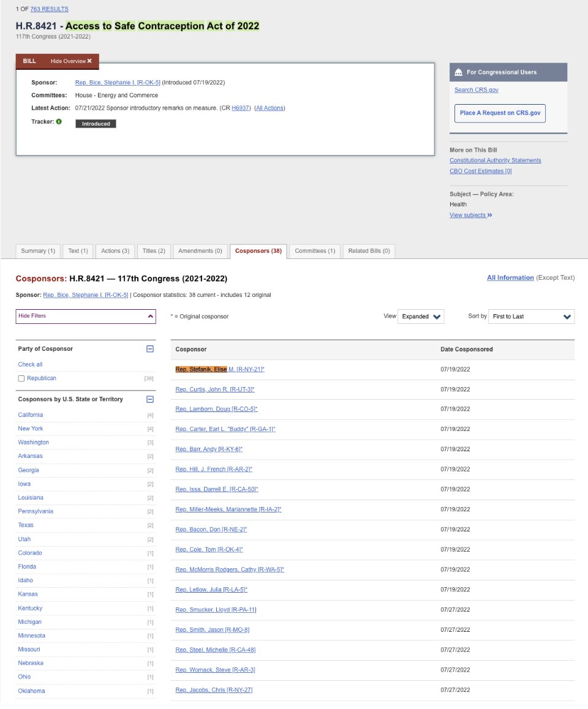Filter cosponsors by Michigan
This screenshot has width=588, height=709.
click(x=30, y=622)
